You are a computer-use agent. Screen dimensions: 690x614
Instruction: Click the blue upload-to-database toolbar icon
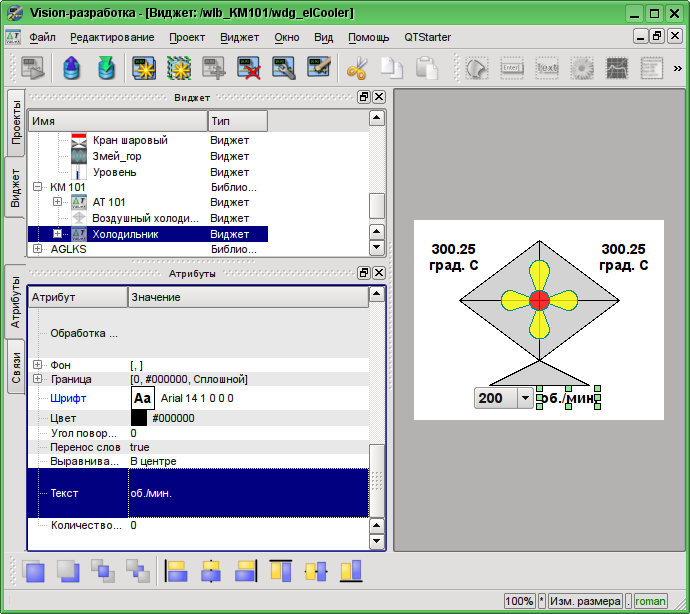(x=70, y=69)
